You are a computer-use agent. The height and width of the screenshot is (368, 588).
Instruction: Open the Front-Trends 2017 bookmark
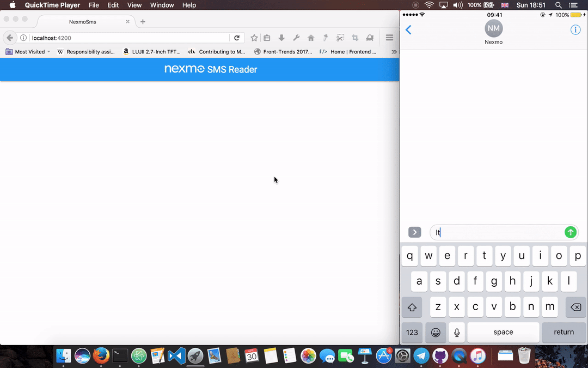click(x=283, y=52)
